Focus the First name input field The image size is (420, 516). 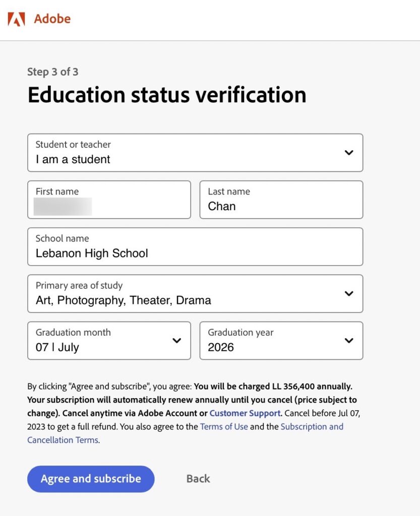coord(109,200)
